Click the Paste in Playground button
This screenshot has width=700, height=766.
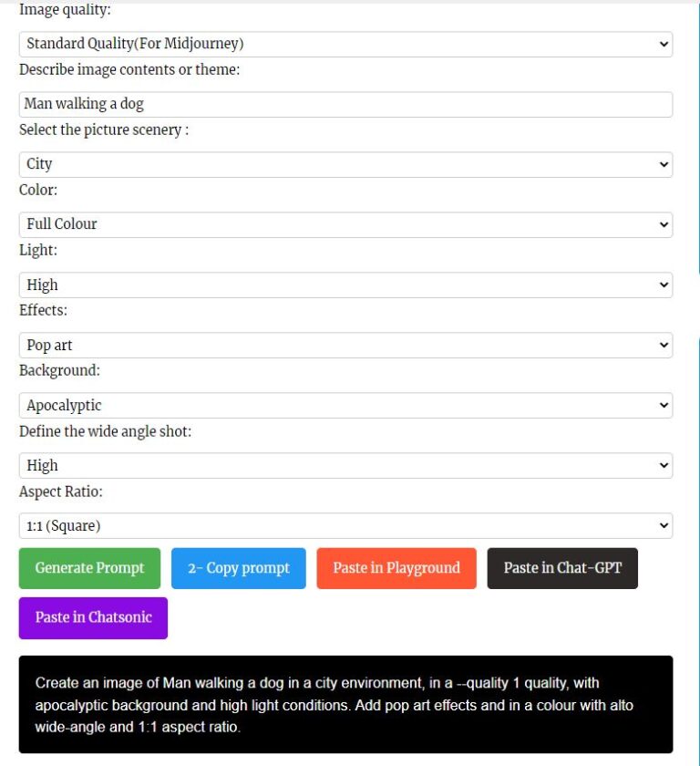pyautogui.click(x=396, y=568)
